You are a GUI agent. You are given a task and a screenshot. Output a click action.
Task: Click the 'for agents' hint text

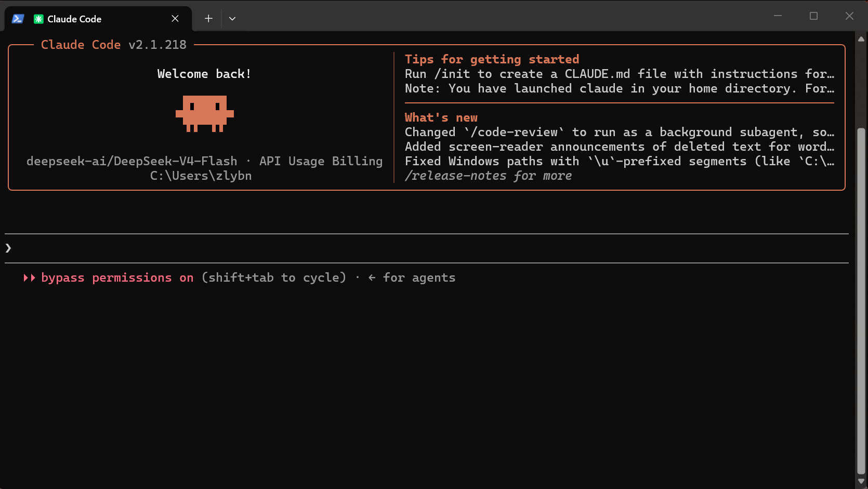(419, 278)
